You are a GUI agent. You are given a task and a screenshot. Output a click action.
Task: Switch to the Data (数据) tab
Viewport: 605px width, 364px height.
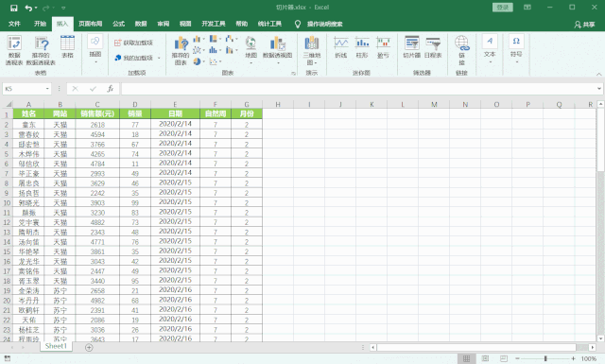coord(141,24)
